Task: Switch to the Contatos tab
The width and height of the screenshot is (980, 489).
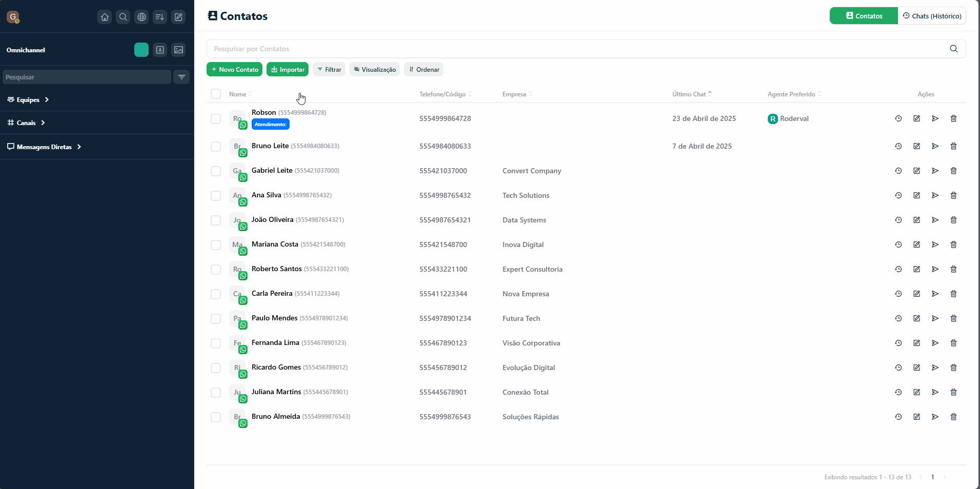Action: coord(864,16)
